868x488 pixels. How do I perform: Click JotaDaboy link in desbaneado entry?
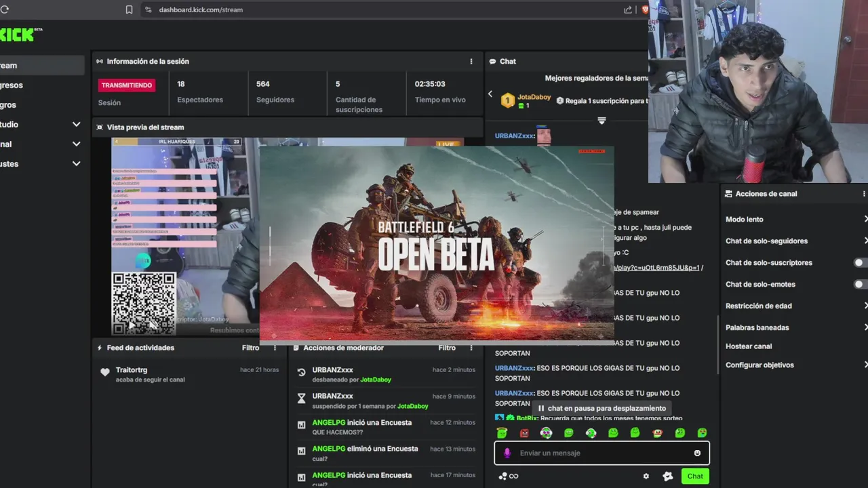pyautogui.click(x=376, y=380)
